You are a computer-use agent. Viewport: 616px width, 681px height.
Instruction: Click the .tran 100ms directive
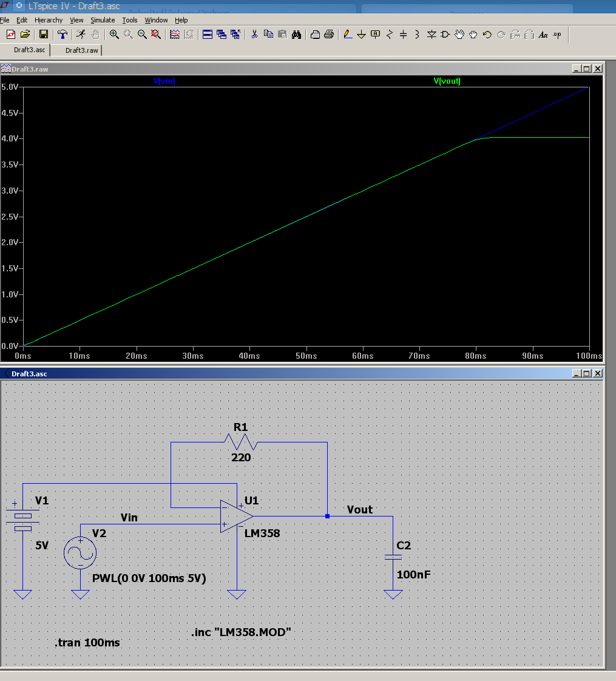click(x=87, y=643)
